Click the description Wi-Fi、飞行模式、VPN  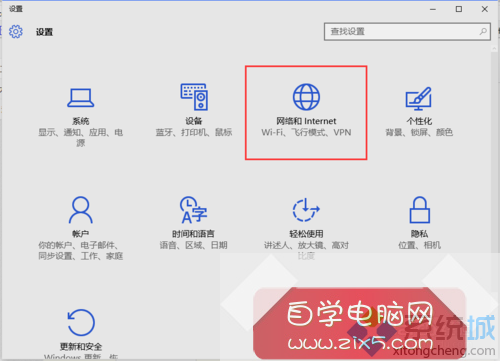click(x=306, y=132)
